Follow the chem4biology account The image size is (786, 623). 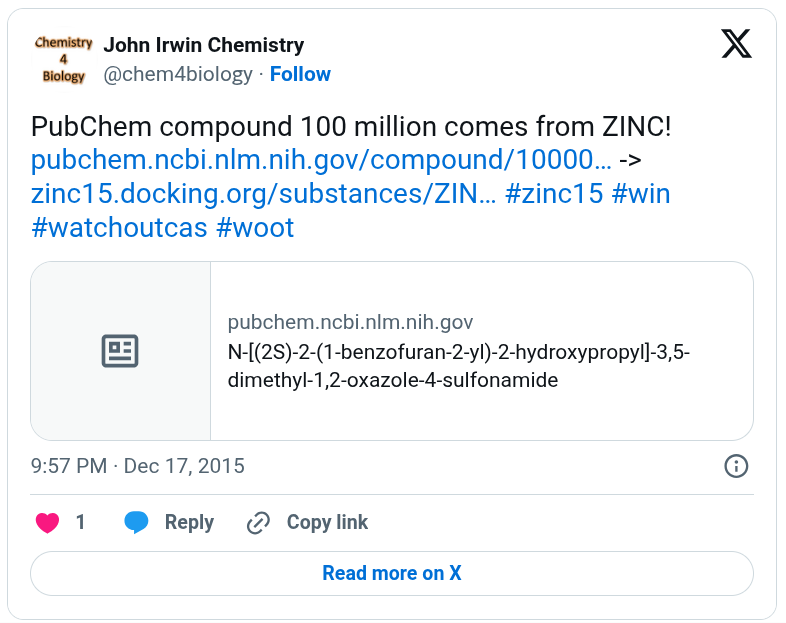pos(300,74)
